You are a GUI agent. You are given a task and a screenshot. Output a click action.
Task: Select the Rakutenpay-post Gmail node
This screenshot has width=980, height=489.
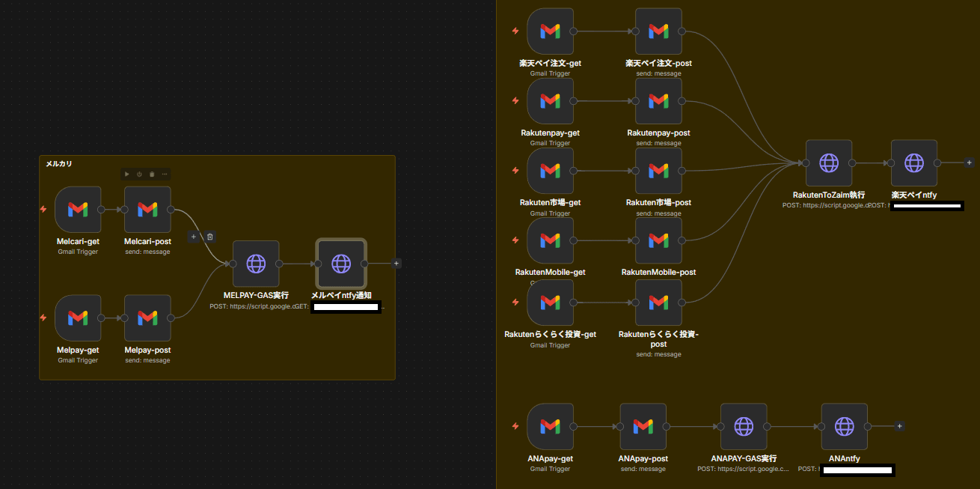(x=658, y=101)
